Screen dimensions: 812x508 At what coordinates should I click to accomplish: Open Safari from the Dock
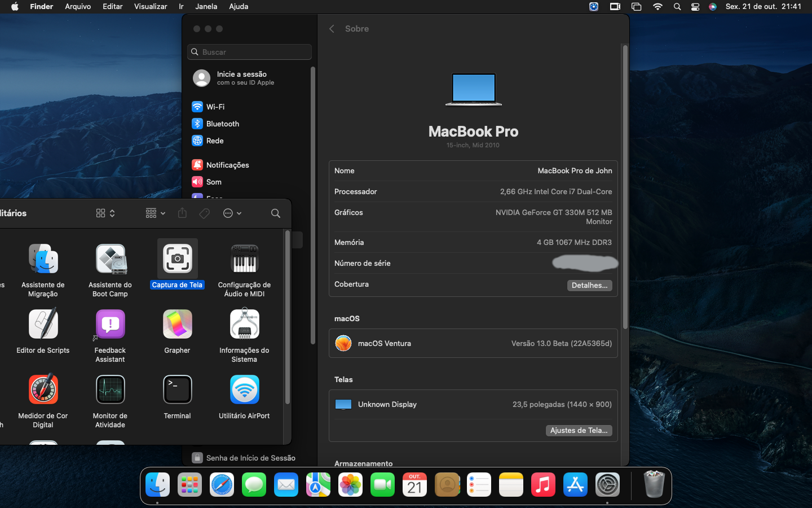tap(222, 485)
